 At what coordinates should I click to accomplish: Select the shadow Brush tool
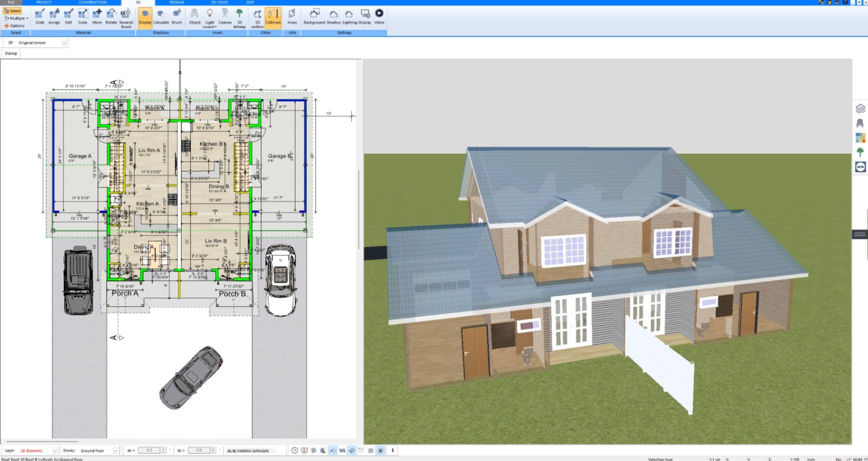177,16
